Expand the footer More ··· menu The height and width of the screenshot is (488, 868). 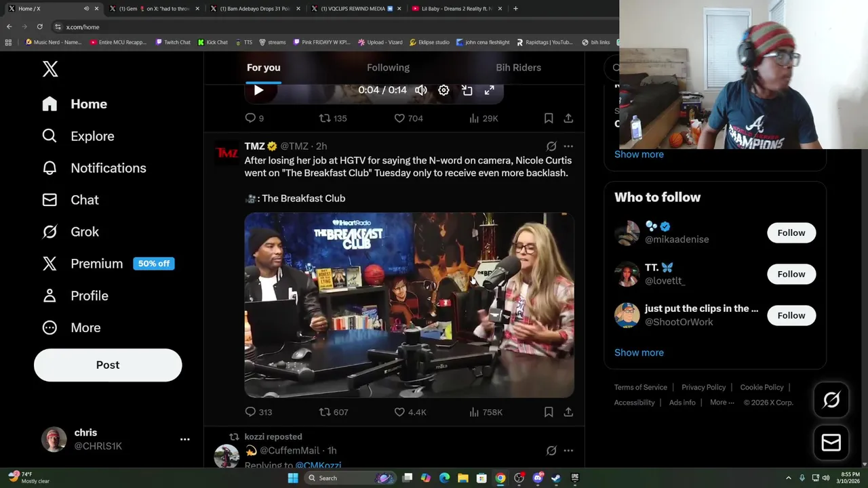722,402
